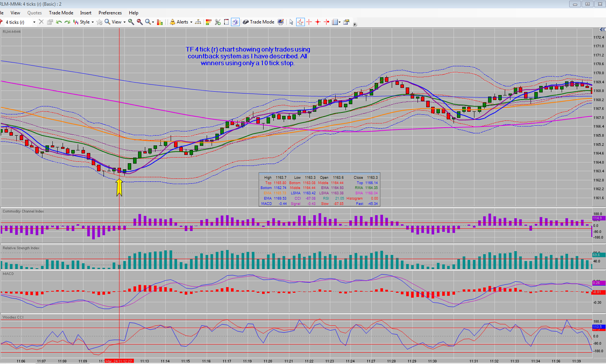
Task: Click the zoom options magnifier icon
Action: click(x=148, y=22)
